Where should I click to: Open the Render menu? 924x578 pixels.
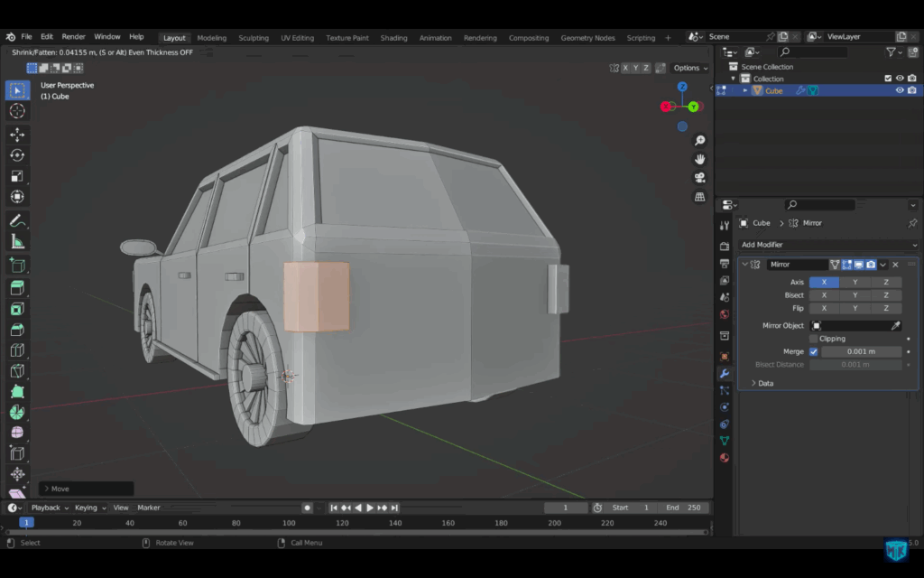coord(73,37)
